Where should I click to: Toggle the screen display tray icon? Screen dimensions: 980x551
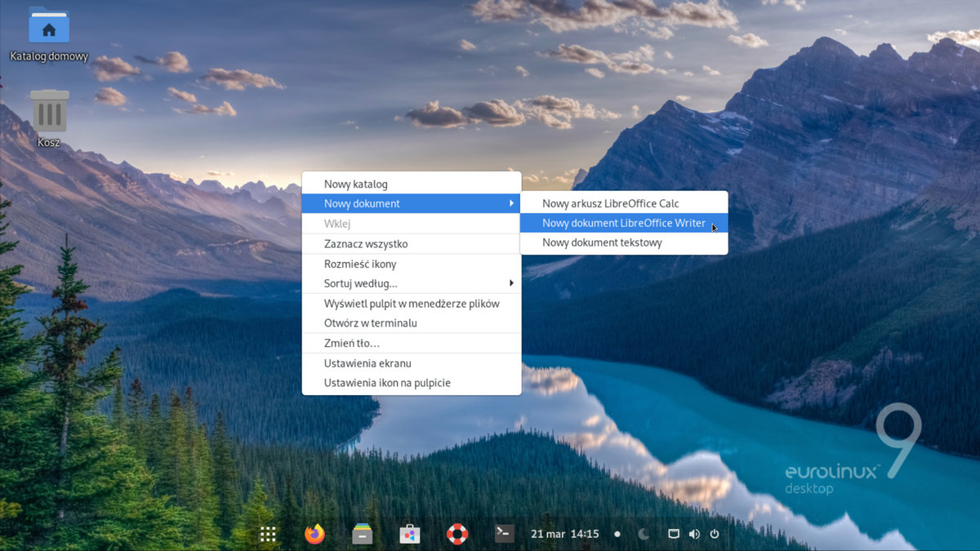click(x=673, y=533)
